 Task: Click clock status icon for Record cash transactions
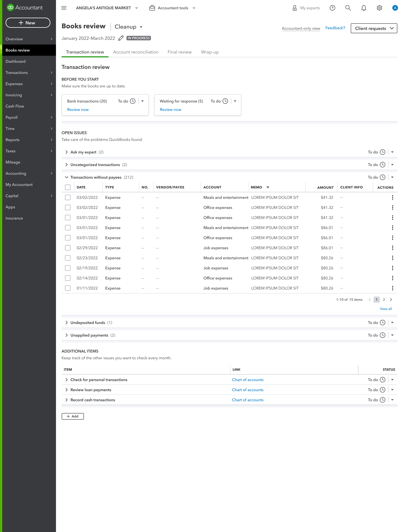(x=383, y=400)
